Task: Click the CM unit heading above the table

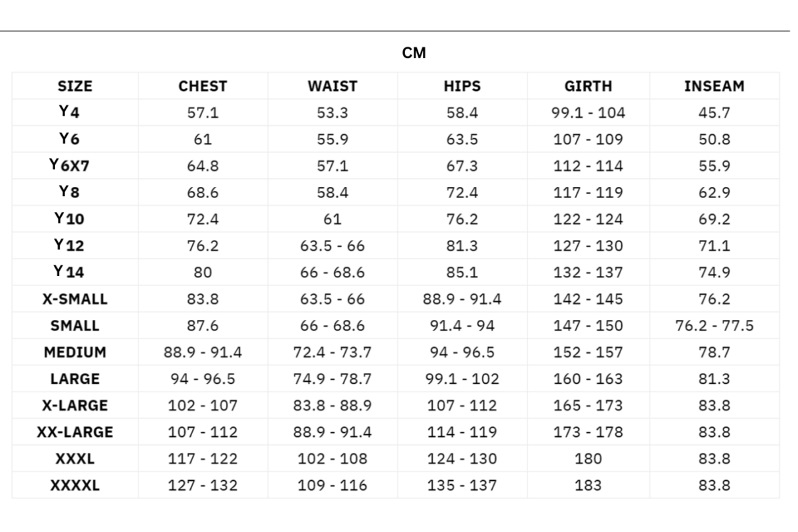Action: (x=414, y=53)
